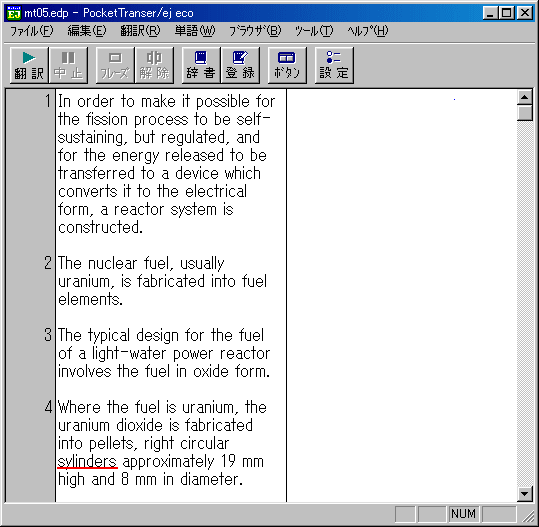Screen dimensions: 539x527
Task: Open the 辞書 dictionary toolbar icon
Action: (x=201, y=65)
